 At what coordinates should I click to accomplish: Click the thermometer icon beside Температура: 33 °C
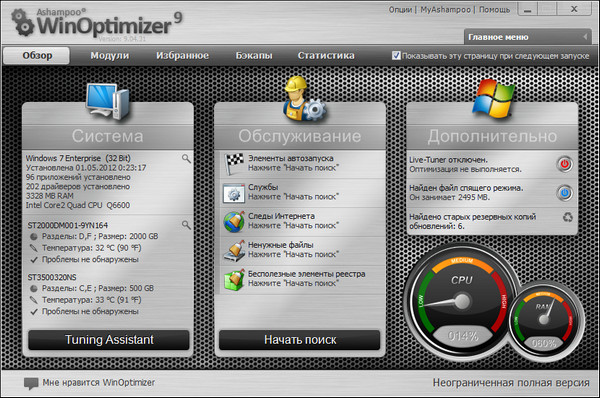(x=34, y=300)
